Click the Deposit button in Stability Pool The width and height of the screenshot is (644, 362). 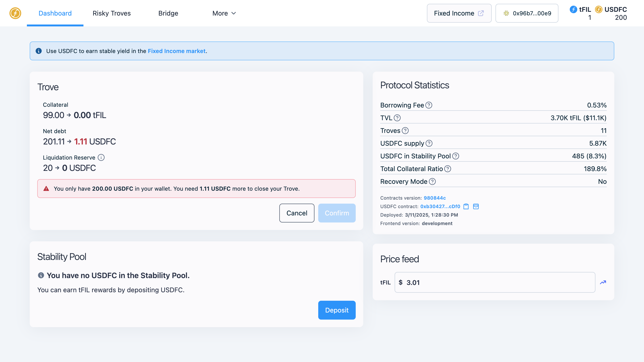tap(337, 310)
